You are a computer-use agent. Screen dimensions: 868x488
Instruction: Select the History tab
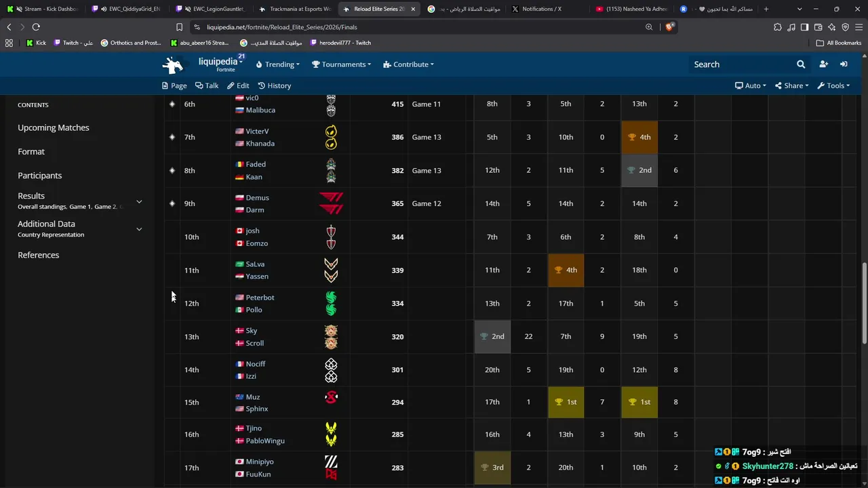275,85
